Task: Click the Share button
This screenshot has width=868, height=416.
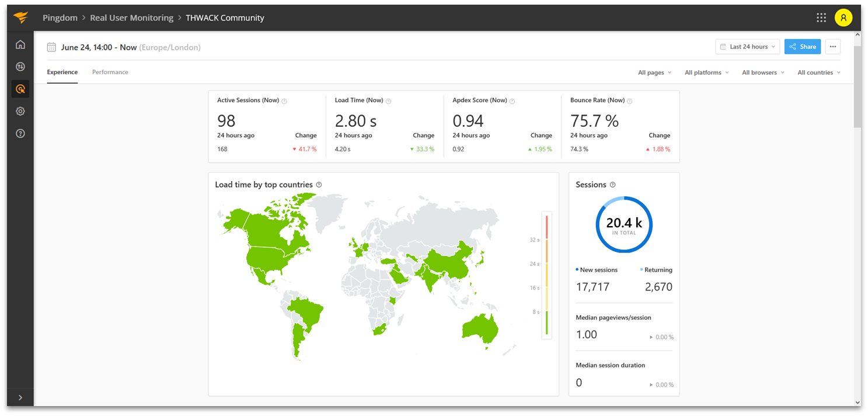Action: (802, 46)
